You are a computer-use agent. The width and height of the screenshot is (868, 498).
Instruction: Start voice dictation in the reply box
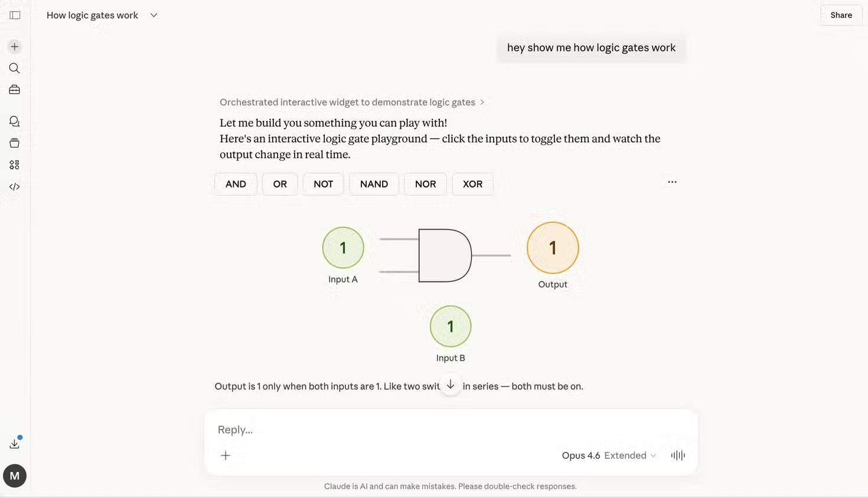coord(677,455)
